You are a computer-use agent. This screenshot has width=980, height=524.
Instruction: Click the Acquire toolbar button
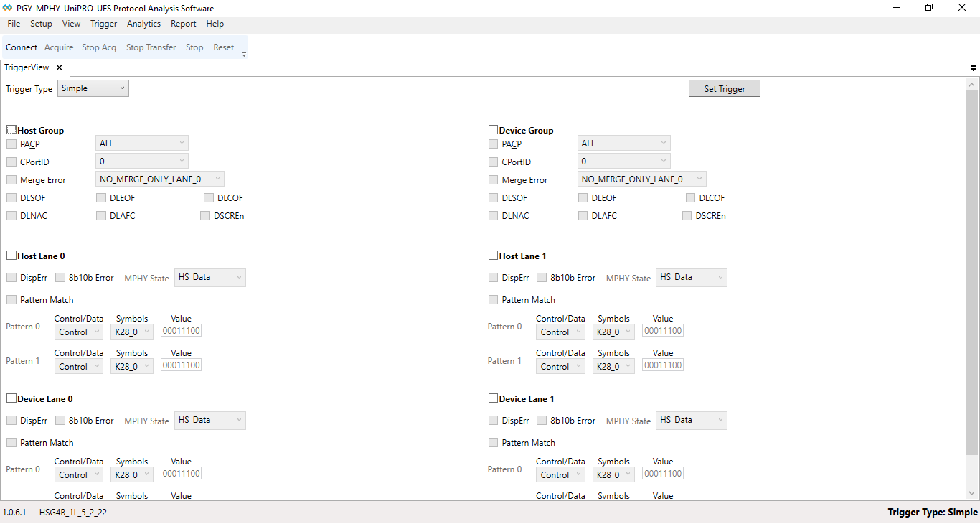(x=59, y=47)
